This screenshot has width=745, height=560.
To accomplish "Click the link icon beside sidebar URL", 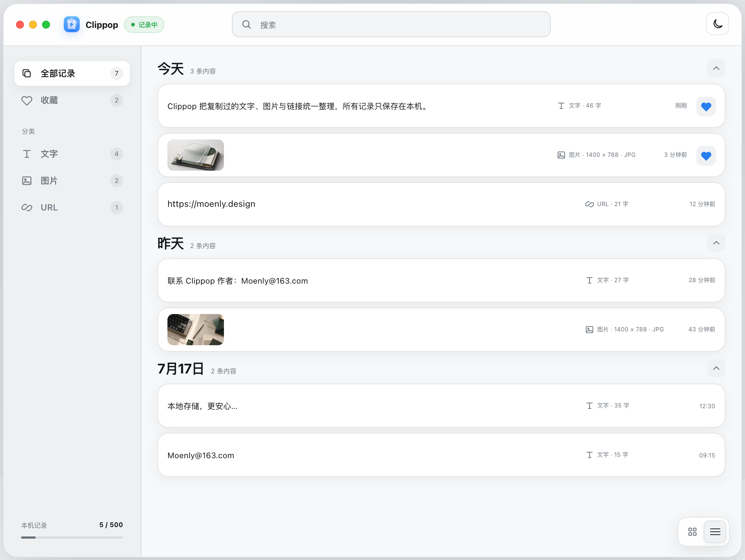I will [27, 208].
